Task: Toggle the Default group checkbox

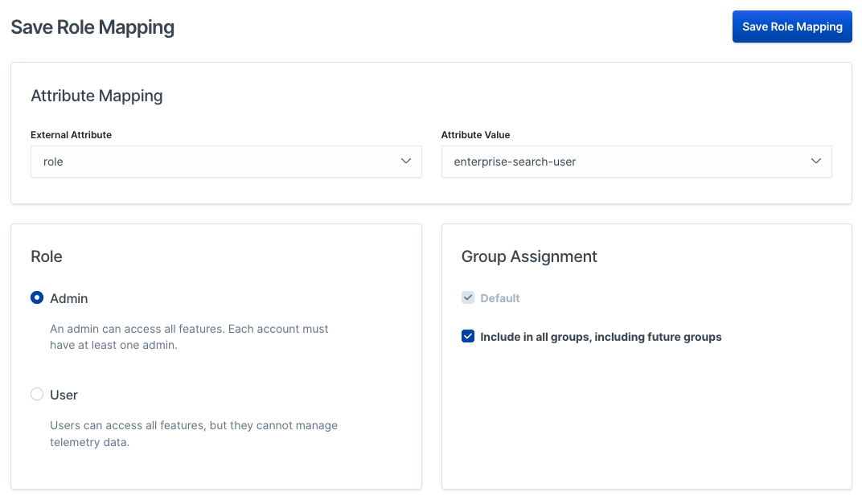Action: tap(468, 298)
